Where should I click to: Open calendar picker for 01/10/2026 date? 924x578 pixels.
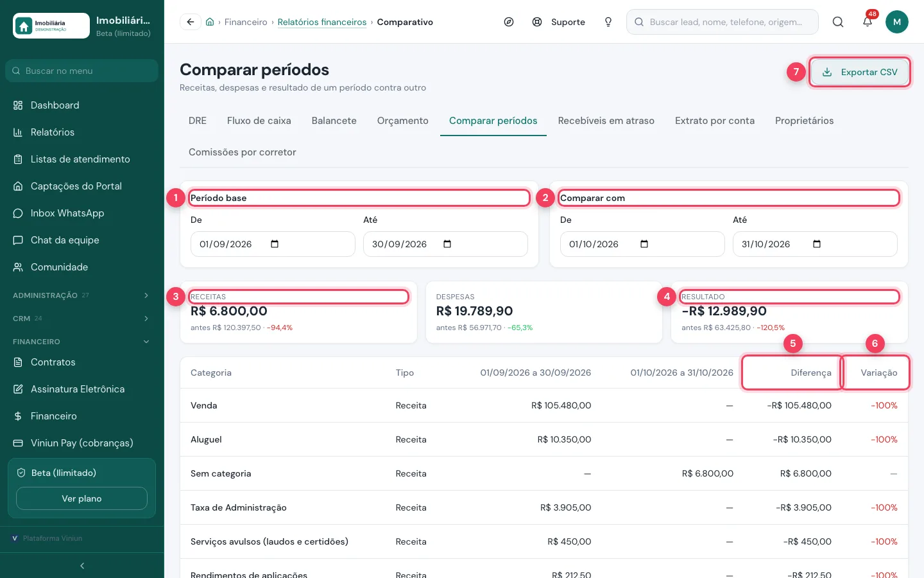644,244
